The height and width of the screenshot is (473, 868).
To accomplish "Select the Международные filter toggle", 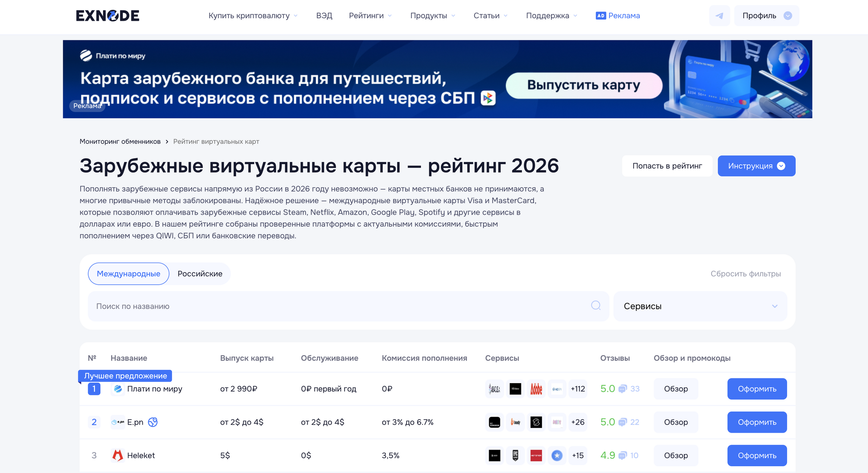I will coord(128,274).
